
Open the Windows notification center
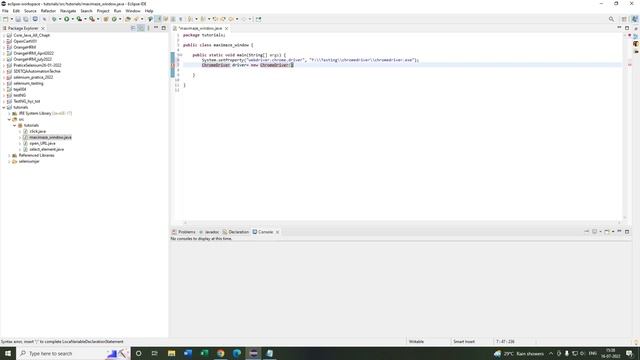pos(629,353)
